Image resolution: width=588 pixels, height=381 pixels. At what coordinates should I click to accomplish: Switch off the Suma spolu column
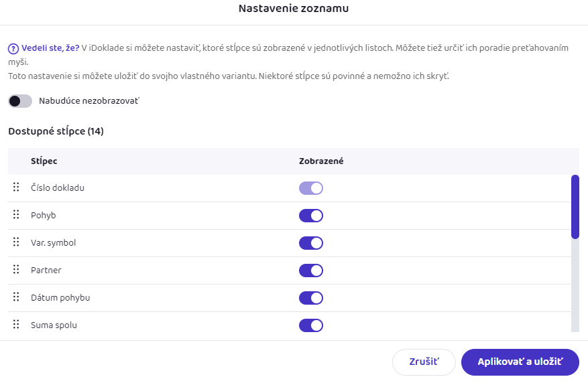311,325
